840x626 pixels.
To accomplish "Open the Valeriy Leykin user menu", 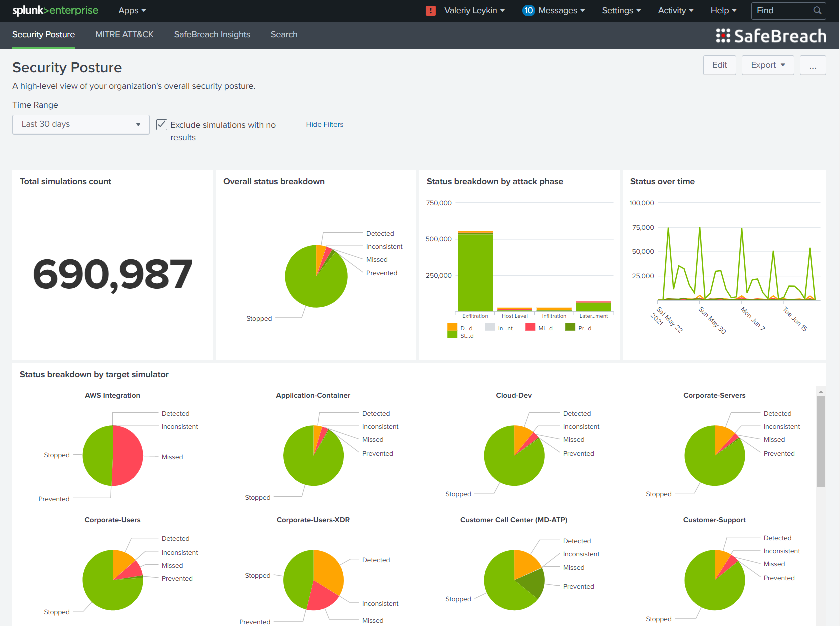I will (474, 10).
